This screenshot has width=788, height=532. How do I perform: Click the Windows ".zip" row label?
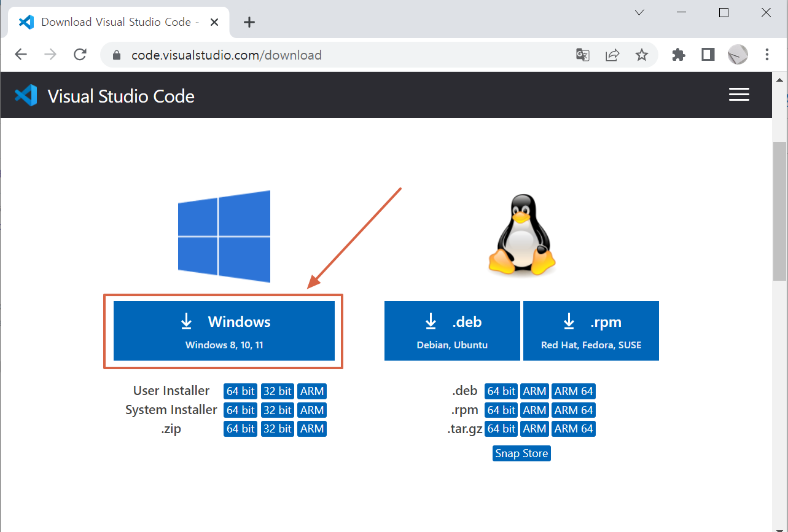point(171,429)
